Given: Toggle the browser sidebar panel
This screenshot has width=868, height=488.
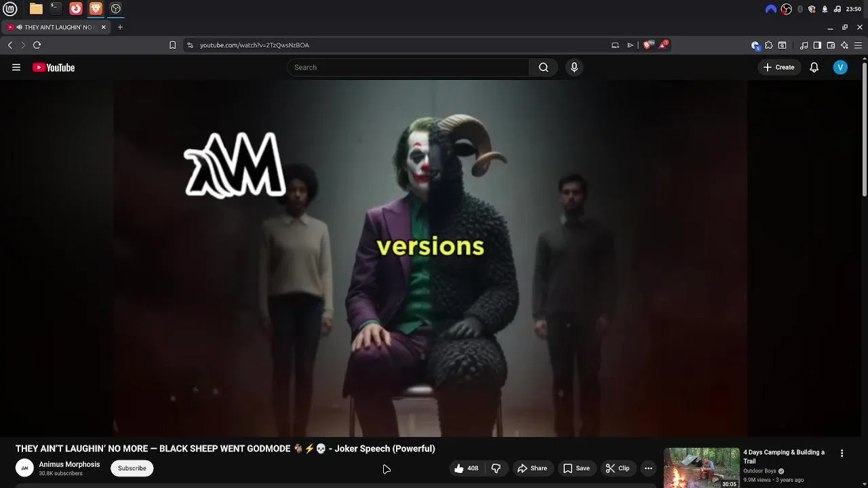Looking at the screenshot, I should 817,45.
